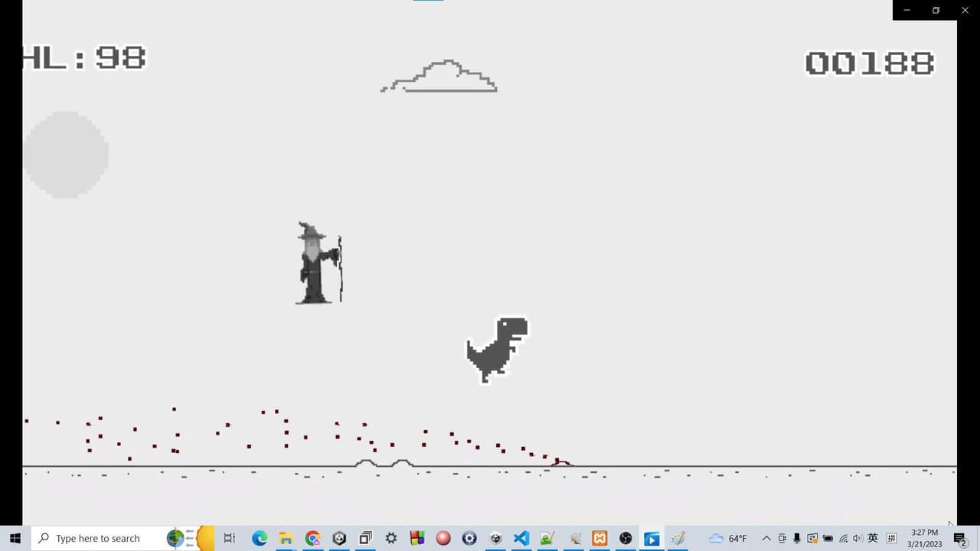Open XAMPP from the taskbar

point(599,538)
